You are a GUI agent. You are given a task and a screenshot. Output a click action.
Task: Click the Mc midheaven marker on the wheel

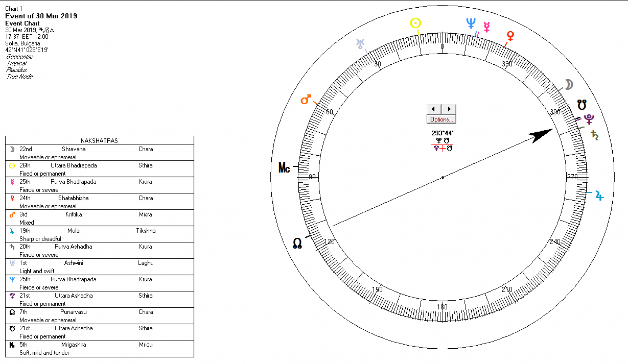coord(284,168)
